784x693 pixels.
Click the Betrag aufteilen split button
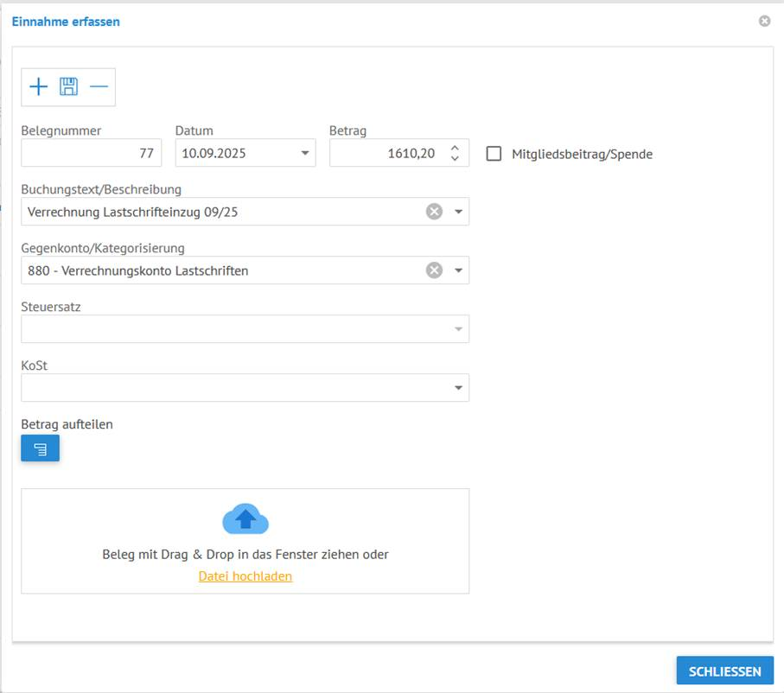pos(40,448)
